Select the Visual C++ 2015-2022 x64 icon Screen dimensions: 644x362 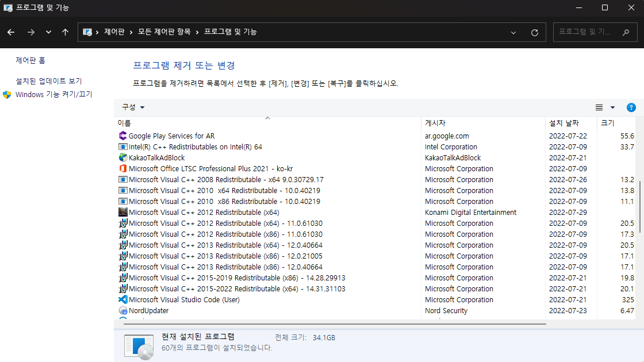[x=123, y=288]
